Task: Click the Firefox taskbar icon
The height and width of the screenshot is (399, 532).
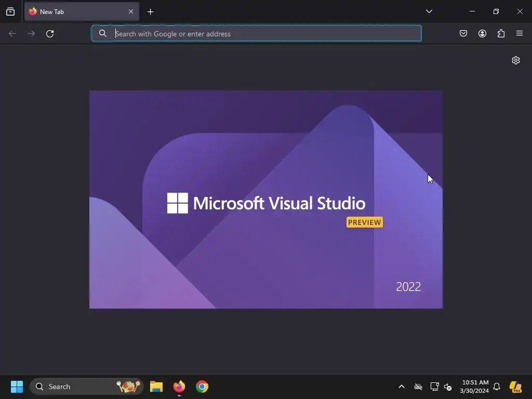Action: 179,387
